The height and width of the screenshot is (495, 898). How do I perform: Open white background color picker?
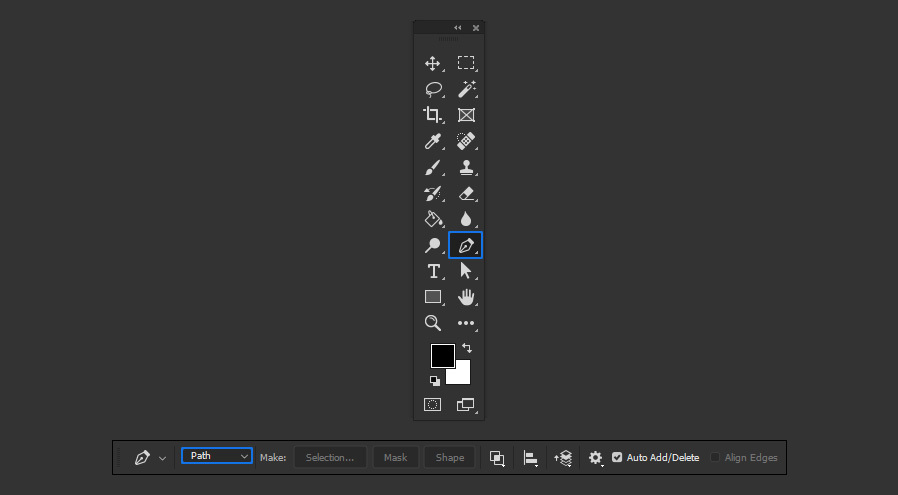[463, 376]
